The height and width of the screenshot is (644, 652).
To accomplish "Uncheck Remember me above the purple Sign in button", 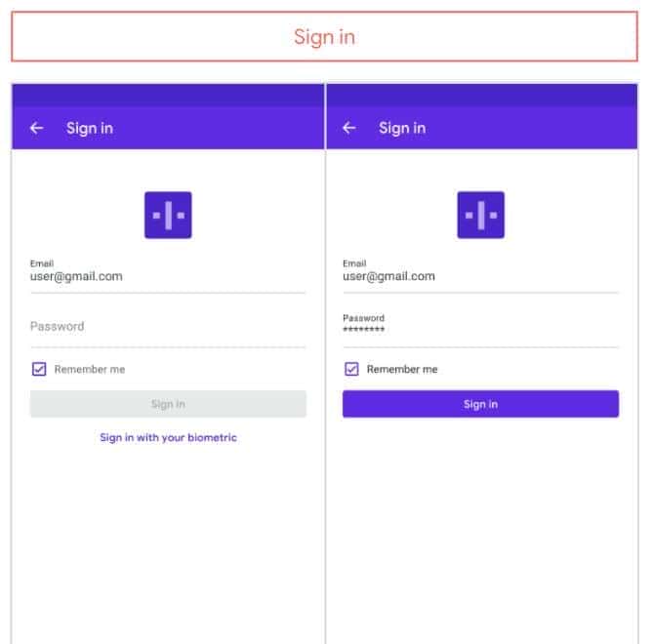I will tap(351, 370).
